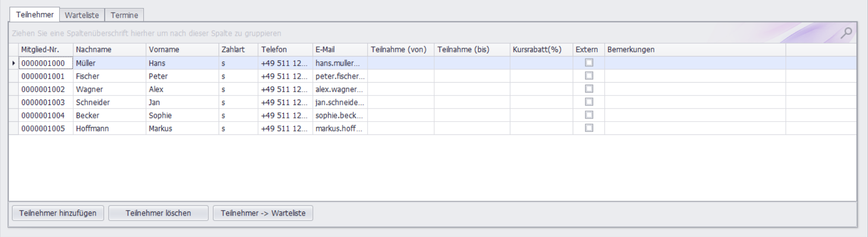Select member number 0000001002 cell
This screenshot has width=868, height=237.
(45, 89)
